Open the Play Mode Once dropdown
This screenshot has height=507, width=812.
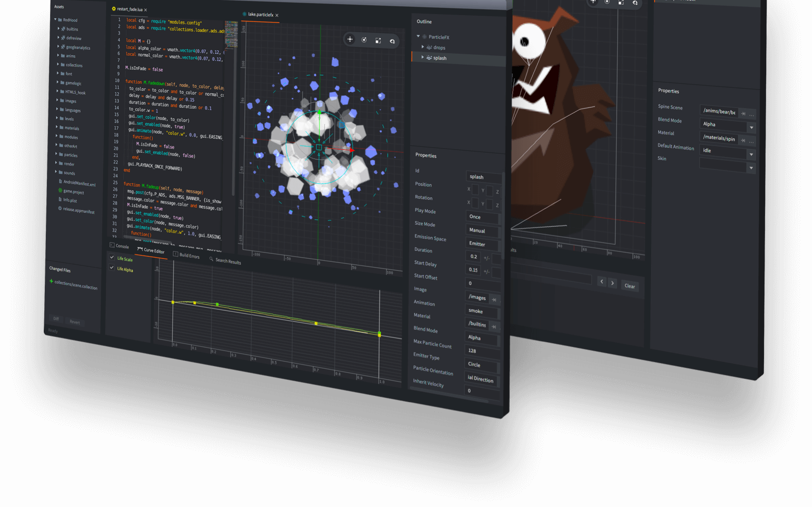coord(483,217)
